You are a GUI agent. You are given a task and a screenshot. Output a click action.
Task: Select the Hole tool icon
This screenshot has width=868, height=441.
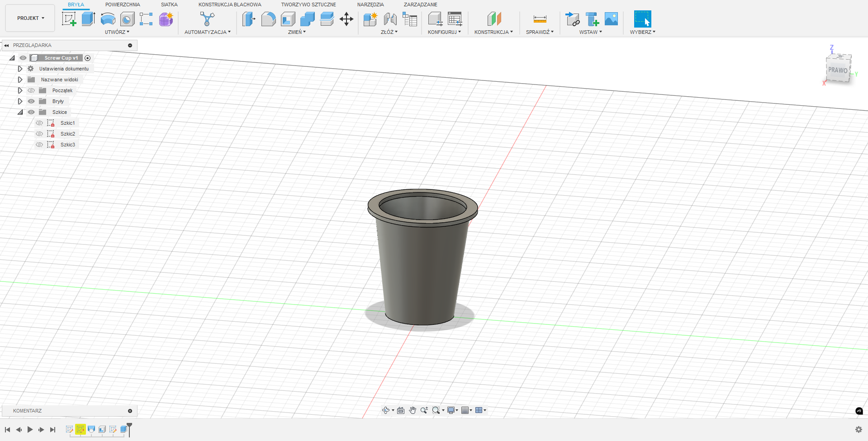[x=127, y=19]
